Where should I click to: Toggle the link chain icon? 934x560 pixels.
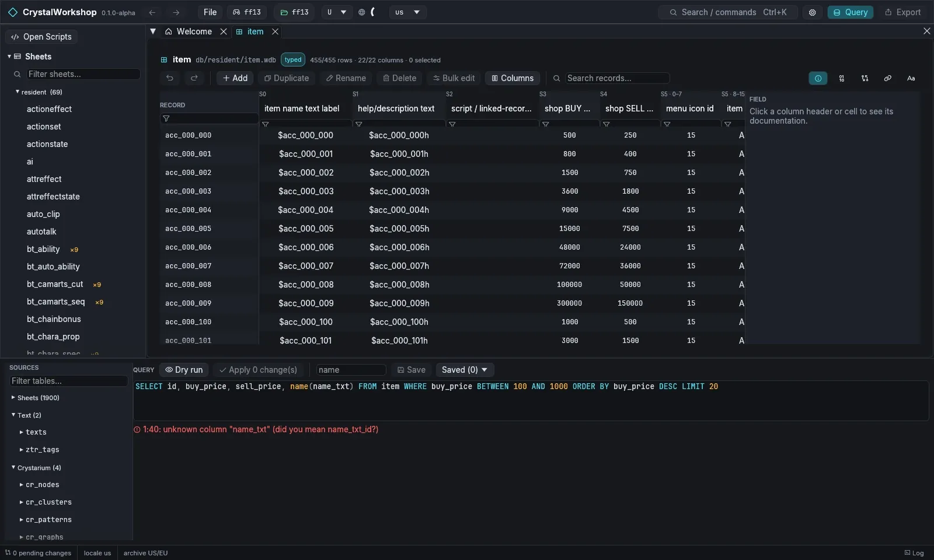[x=887, y=78]
